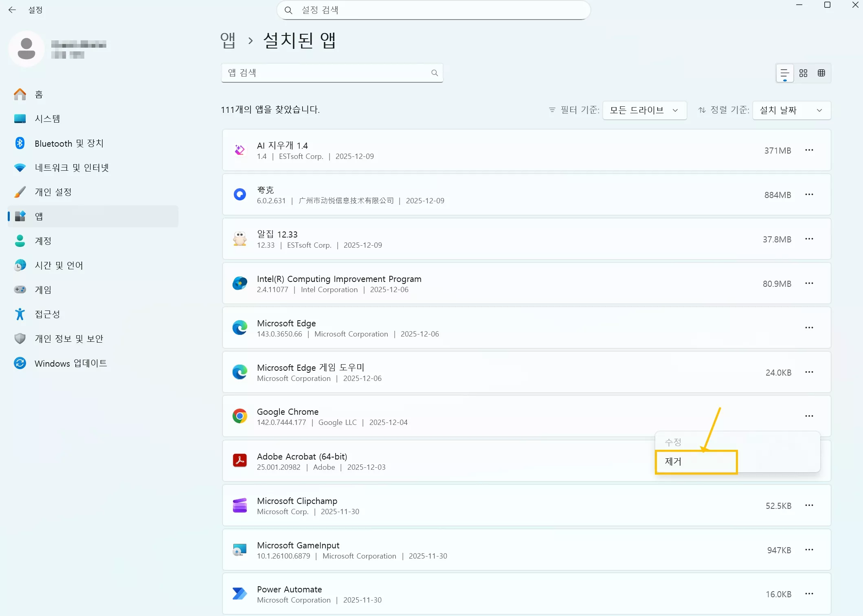The width and height of the screenshot is (863, 616).
Task: Click the 앱 breadcrumb link
Action: (x=227, y=40)
